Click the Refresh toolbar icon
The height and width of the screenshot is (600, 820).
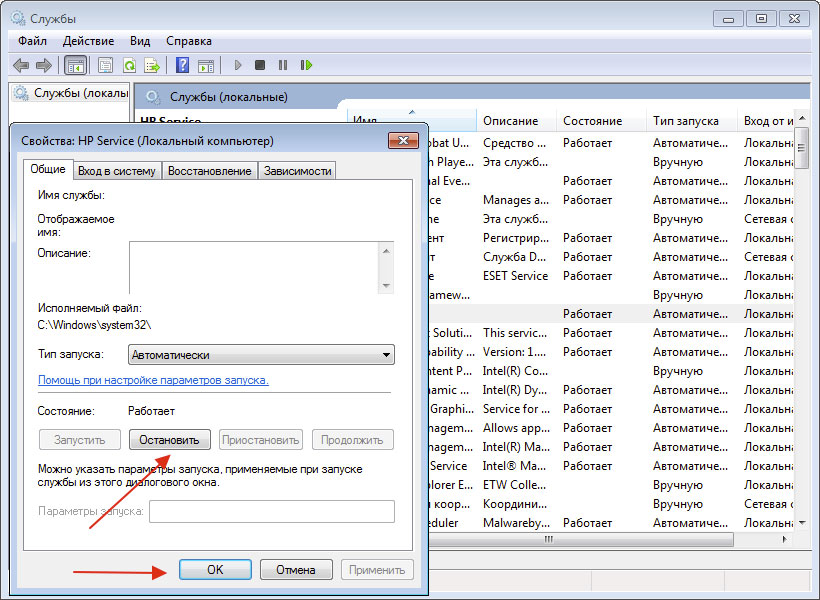pyautogui.click(x=129, y=65)
